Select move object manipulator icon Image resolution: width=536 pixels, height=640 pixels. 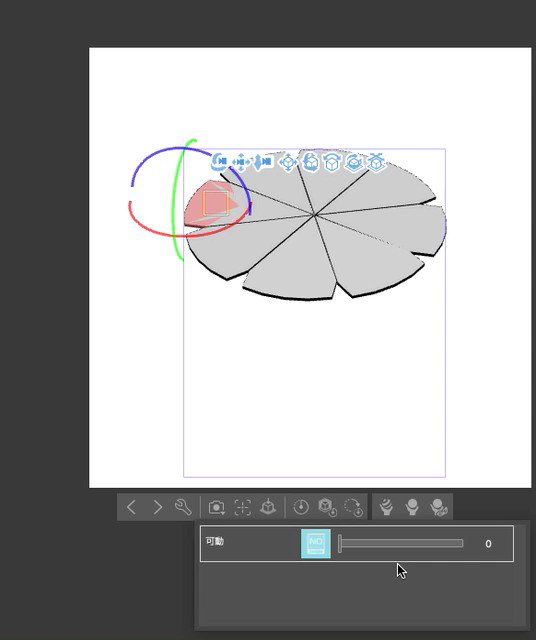[x=288, y=162]
